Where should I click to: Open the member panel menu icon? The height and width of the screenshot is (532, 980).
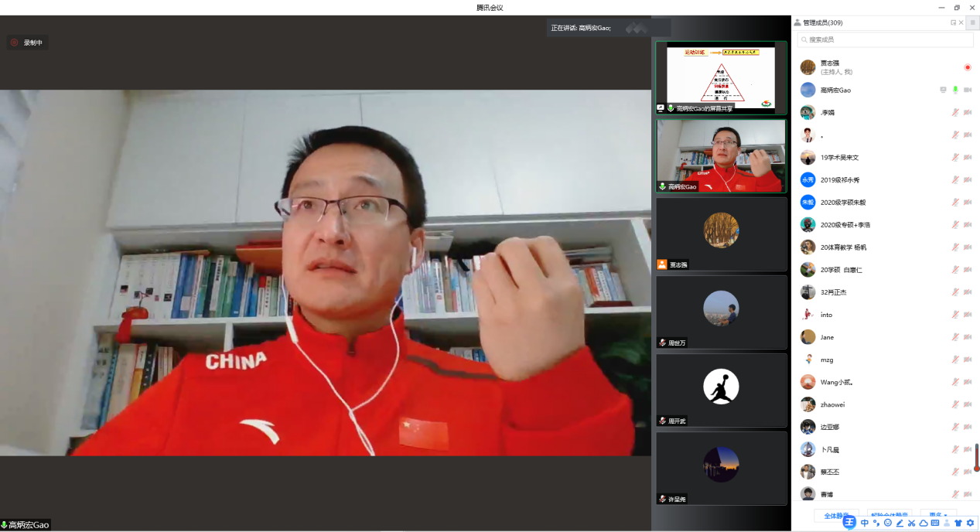click(972, 22)
